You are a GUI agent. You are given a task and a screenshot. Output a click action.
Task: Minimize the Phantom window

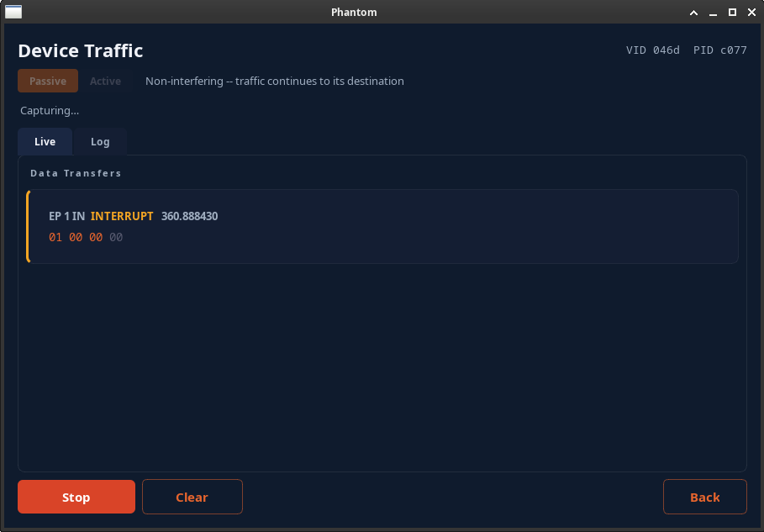[x=713, y=13]
